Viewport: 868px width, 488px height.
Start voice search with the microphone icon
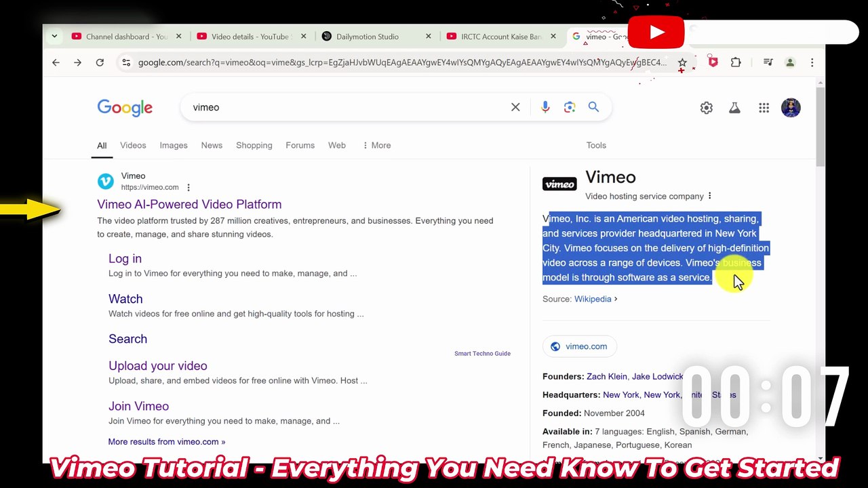tap(545, 107)
